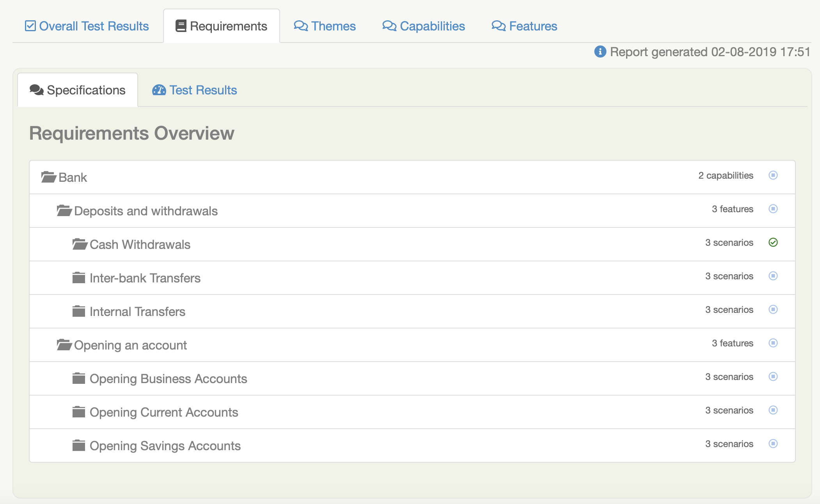Click the status icon for Opening Business Accounts
Image resolution: width=820 pixels, height=504 pixels.
pos(773,376)
